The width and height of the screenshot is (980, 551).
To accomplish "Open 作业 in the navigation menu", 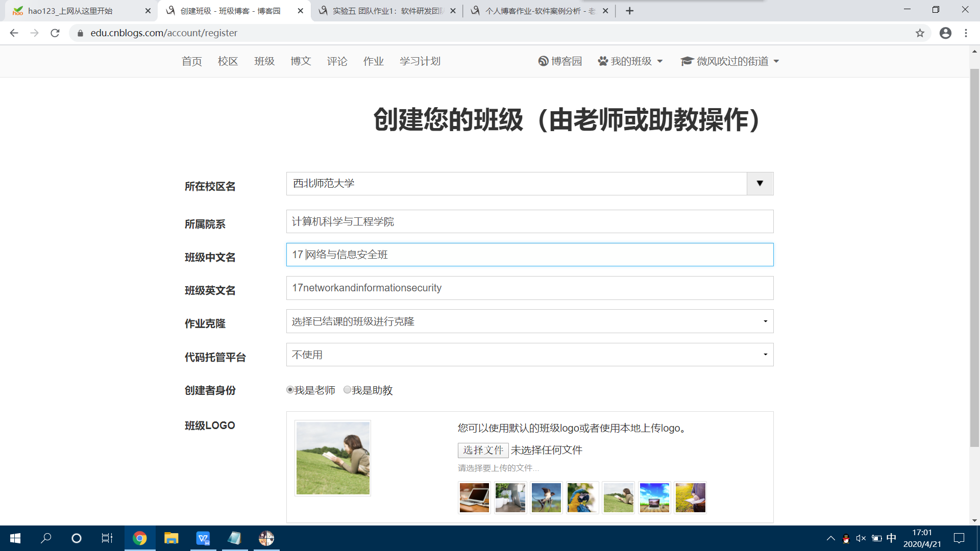I will 373,61.
